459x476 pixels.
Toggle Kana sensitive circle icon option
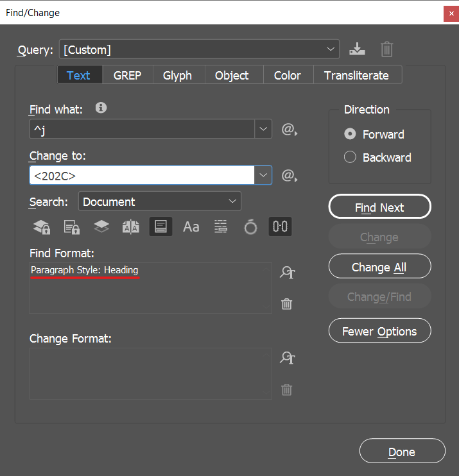pyautogui.click(x=250, y=226)
